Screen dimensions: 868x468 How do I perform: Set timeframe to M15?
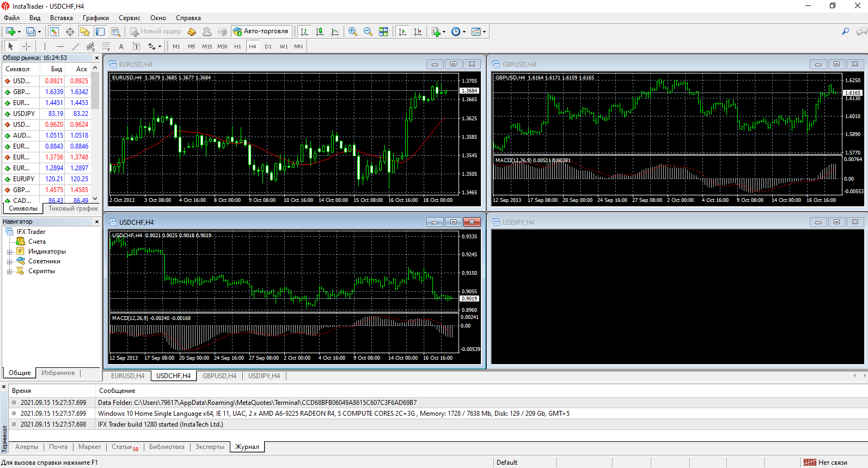(x=207, y=46)
